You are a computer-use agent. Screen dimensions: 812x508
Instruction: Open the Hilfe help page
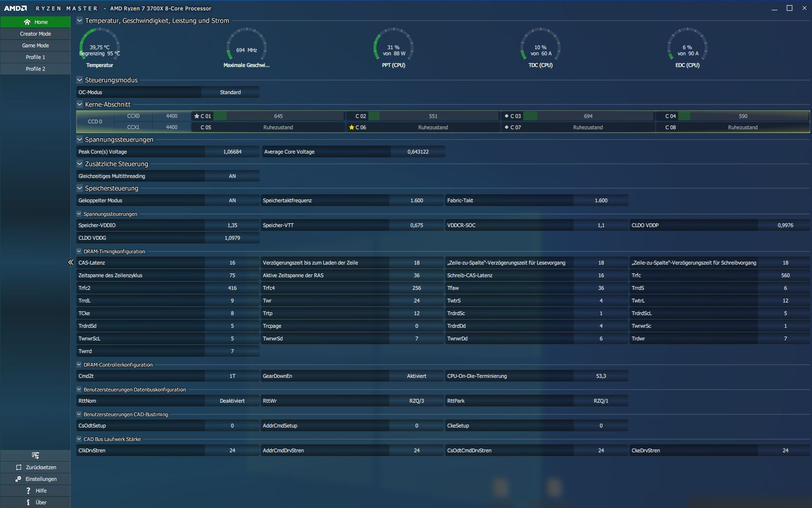click(36, 491)
